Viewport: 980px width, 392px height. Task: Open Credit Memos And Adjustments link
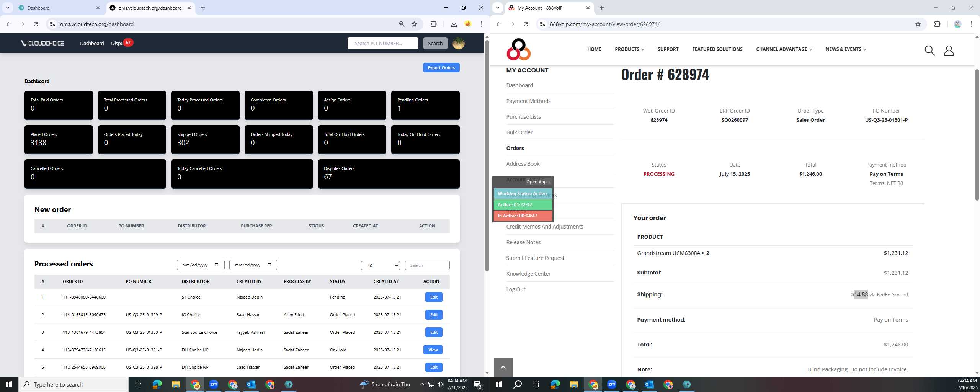pyautogui.click(x=544, y=227)
